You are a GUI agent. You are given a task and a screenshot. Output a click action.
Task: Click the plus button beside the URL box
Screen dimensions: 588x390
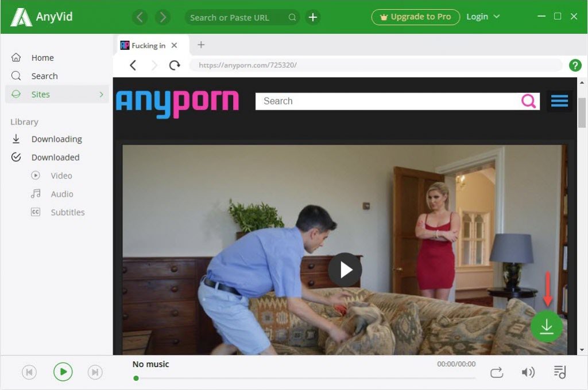313,17
